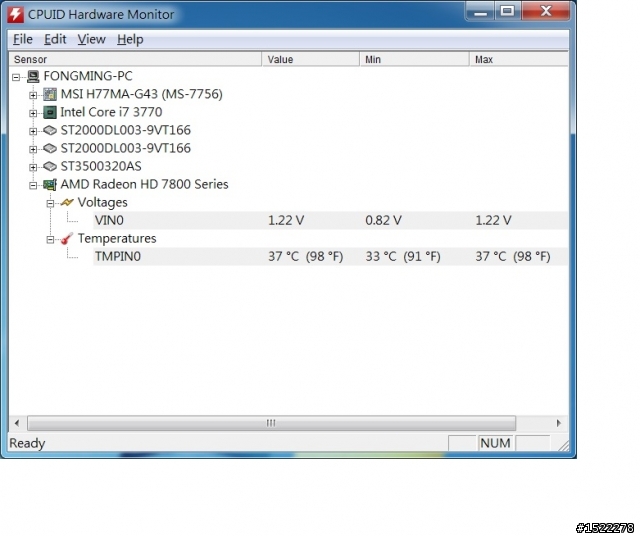Select the ST3500320AS hard drive icon

(50, 167)
